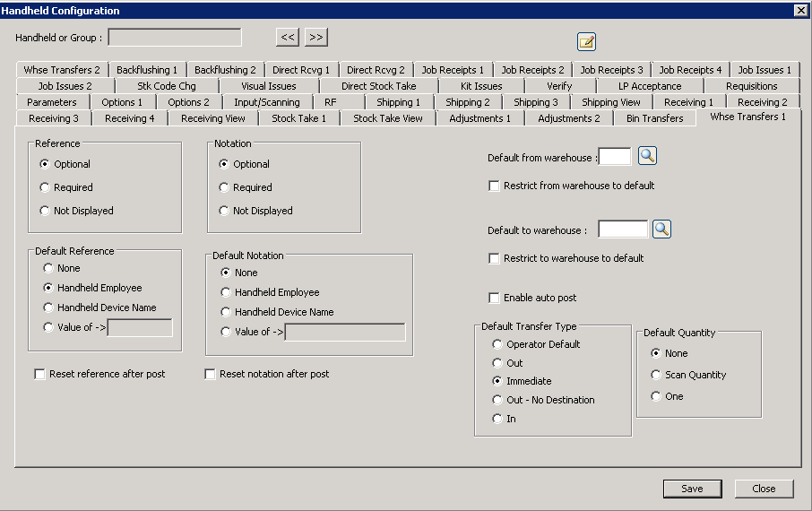Go to next handheld with >> button
This screenshot has width=812, height=511.
point(315,37)
